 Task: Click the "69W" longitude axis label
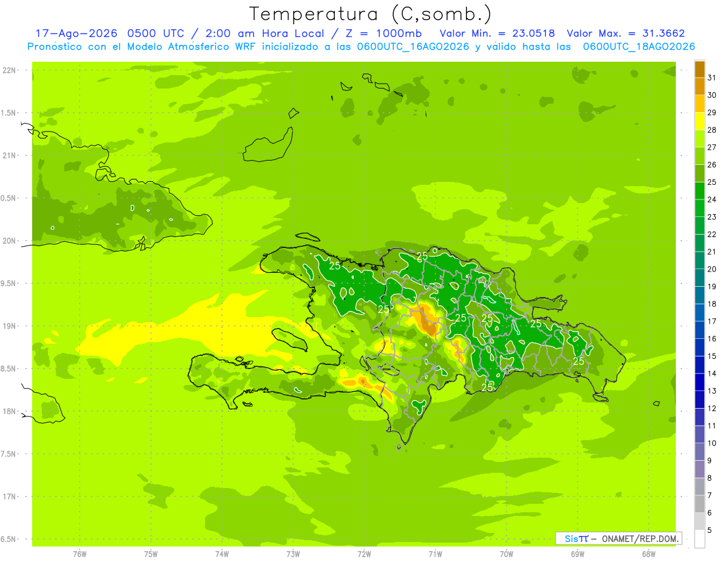coord(578,554)
